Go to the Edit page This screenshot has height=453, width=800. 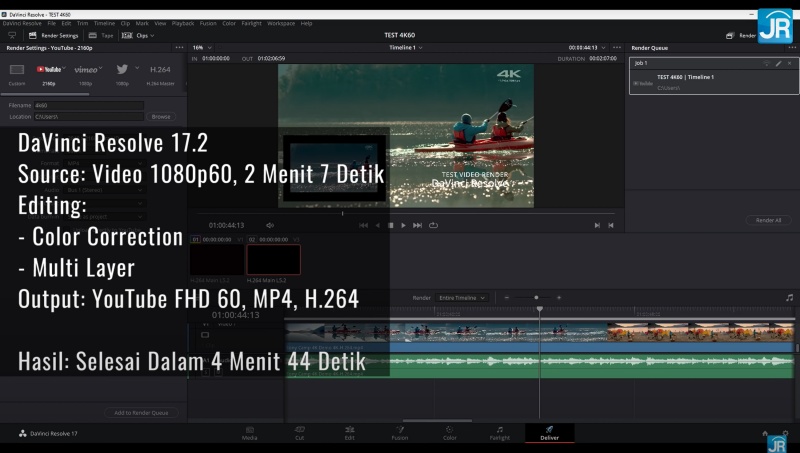(349, 432)
